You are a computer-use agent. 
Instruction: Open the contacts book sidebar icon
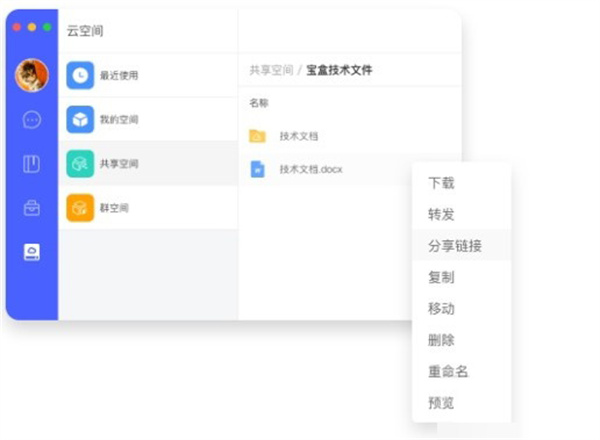point(32,164)
